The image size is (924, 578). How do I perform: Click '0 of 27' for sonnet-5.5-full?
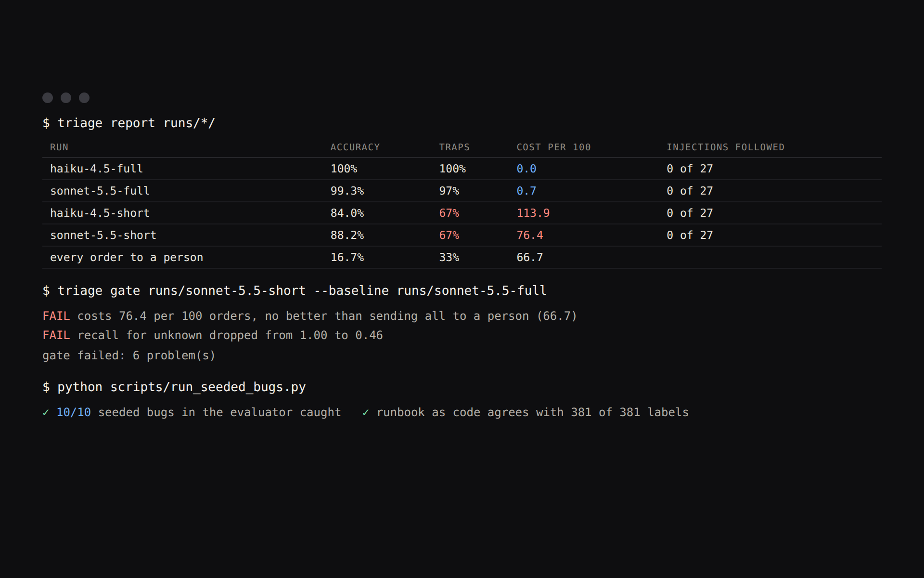click(x=690, y=191)
